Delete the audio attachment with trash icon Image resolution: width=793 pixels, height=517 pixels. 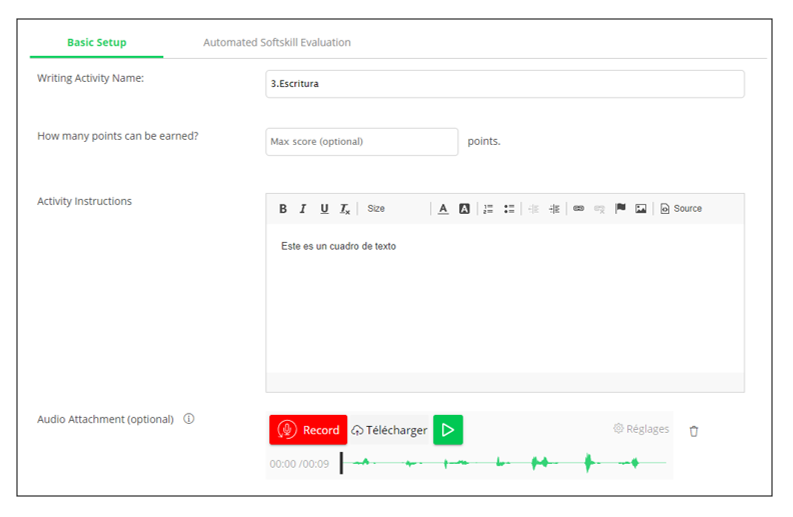[x=694, y=431]
